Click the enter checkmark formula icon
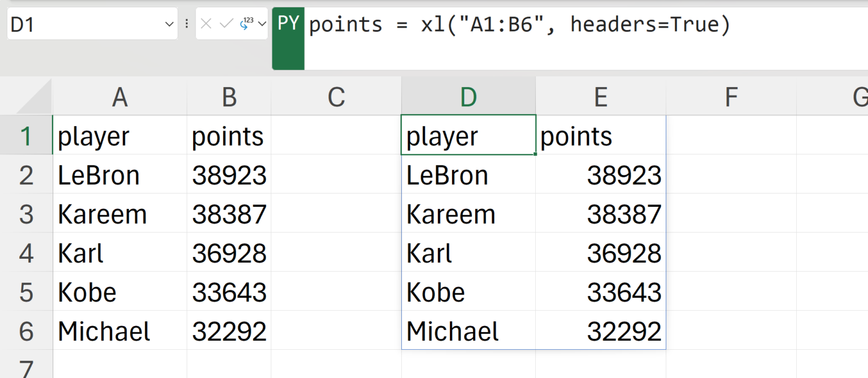The width and height of the screenshot is (868, 378). click(x=226, y=24)
